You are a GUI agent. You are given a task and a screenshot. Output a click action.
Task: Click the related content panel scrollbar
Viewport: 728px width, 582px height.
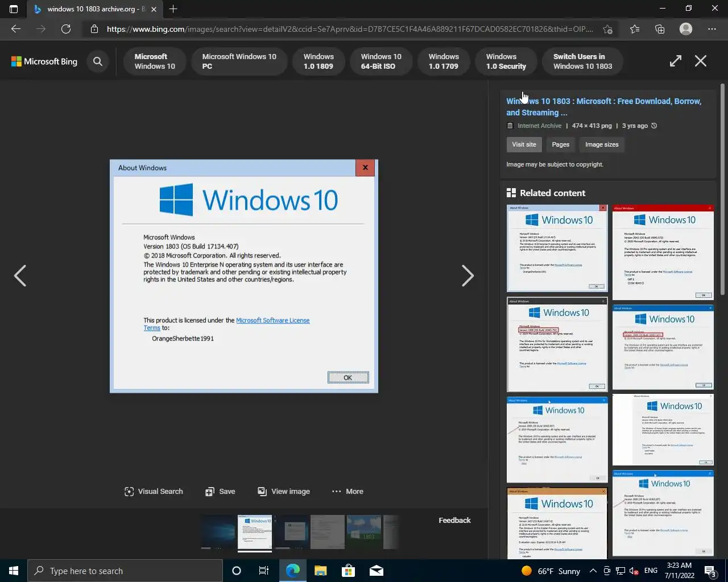722,189
